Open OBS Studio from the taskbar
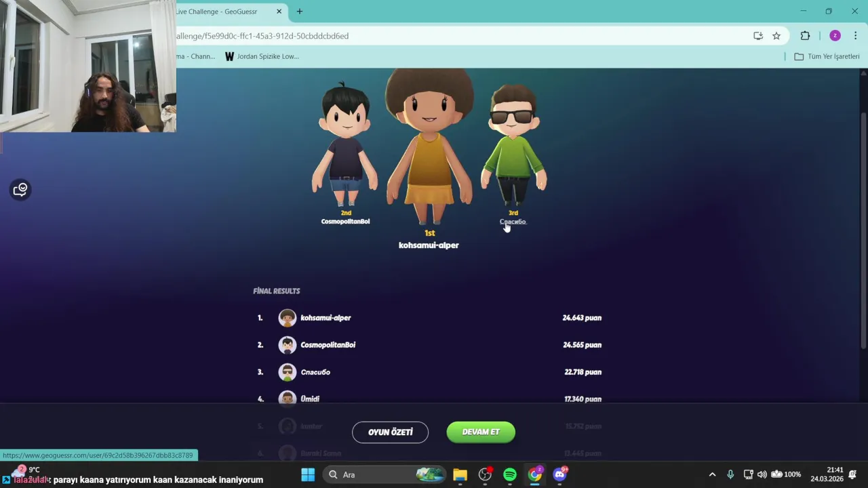The image size is (868, 488). [x=485, y=474]
